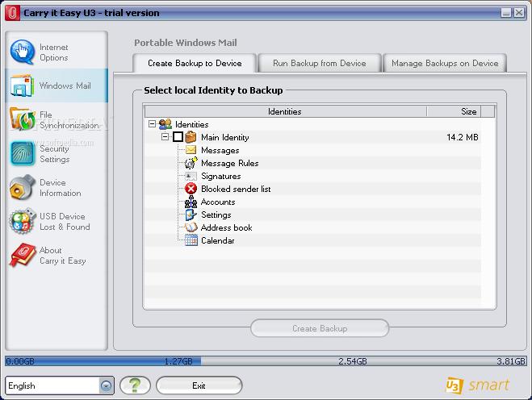Click the 14.2 MB size value
Screen dimensions: 532x400
pyautogui.click(x=463, y=137)
